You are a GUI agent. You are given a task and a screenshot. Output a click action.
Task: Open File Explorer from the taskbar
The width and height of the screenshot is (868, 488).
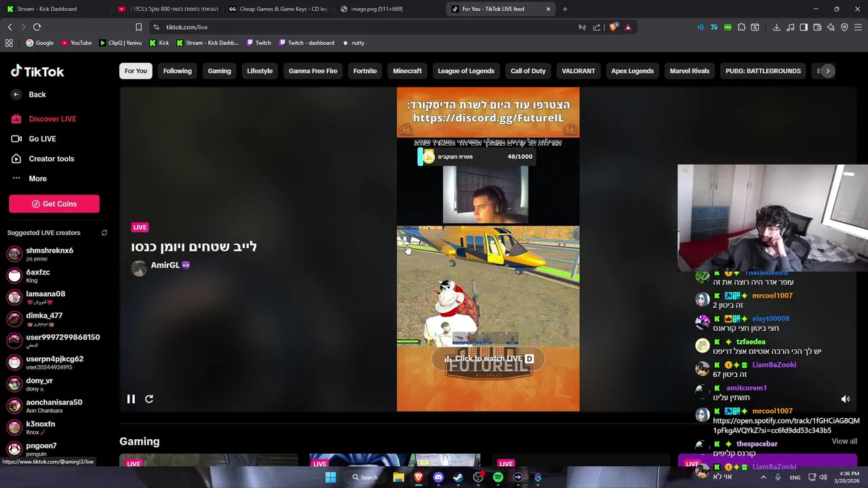tap(399, 477)
